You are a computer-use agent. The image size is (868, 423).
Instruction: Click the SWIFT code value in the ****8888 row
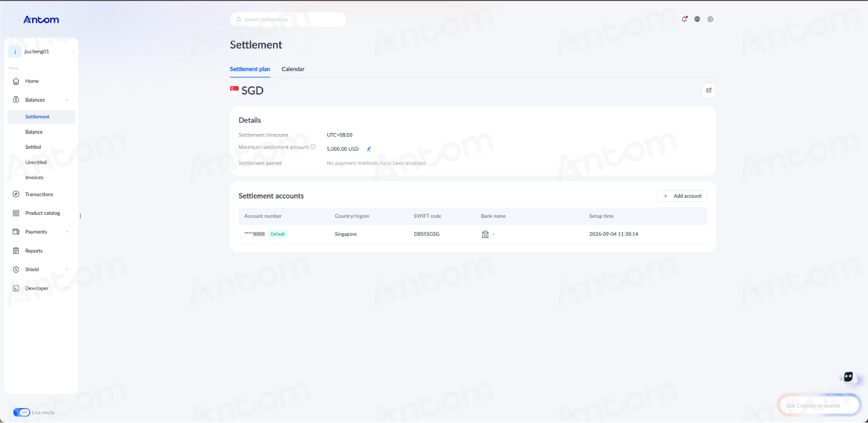(427, 234)
